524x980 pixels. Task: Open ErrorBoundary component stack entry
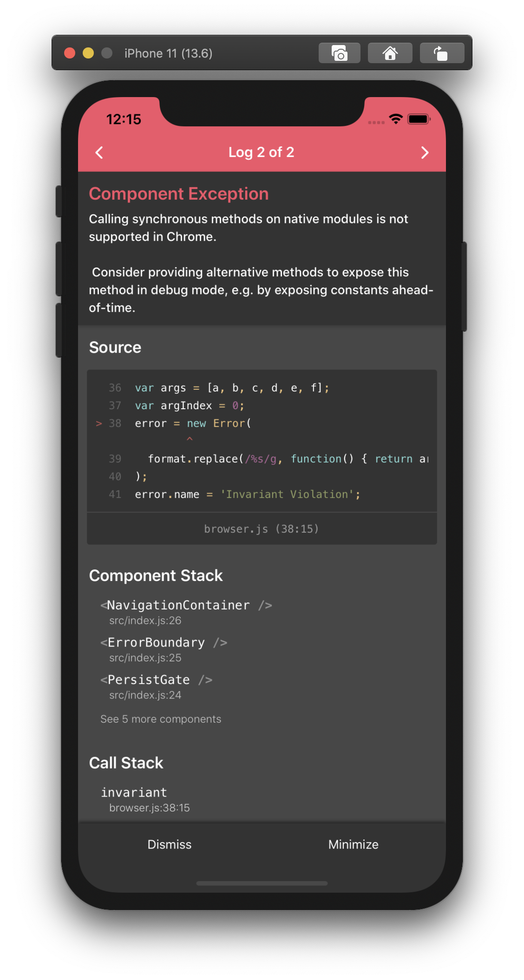pyautogui.click(x=164, y=649)
